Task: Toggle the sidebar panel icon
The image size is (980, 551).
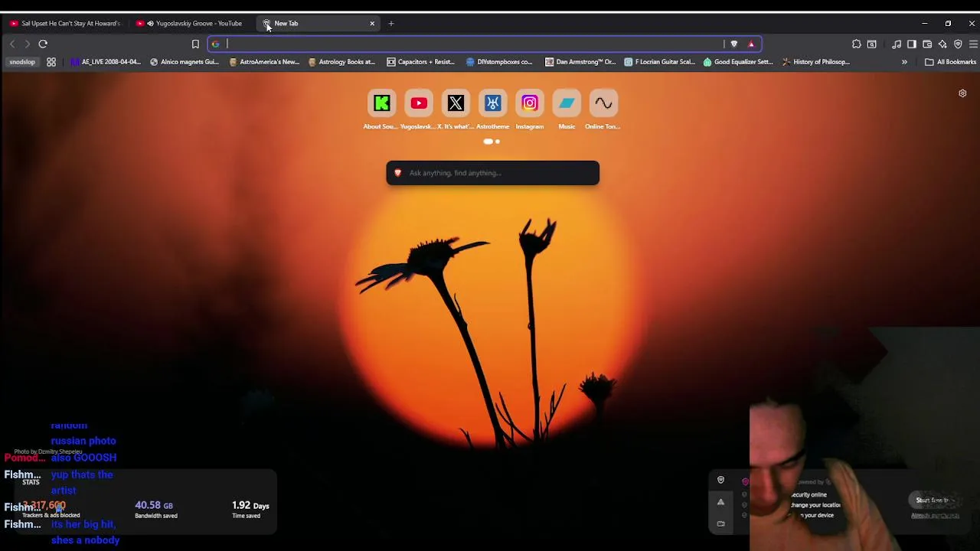Action: (x=912, y=44)
